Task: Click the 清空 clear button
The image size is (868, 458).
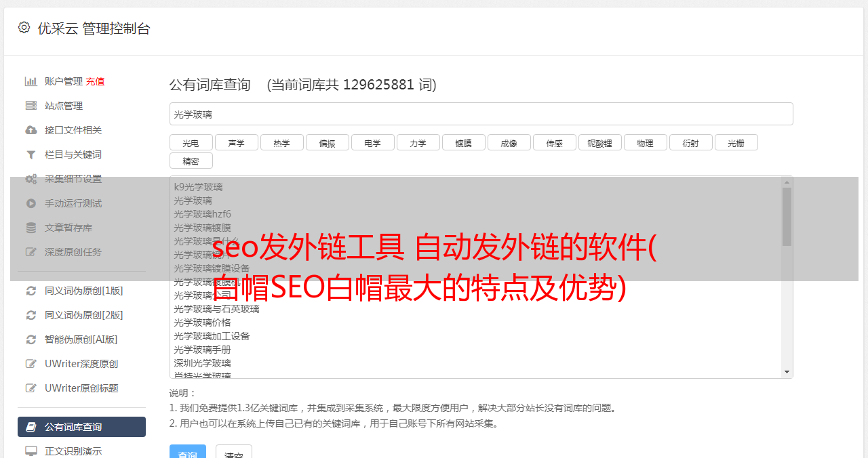Action: coord(234,454)
